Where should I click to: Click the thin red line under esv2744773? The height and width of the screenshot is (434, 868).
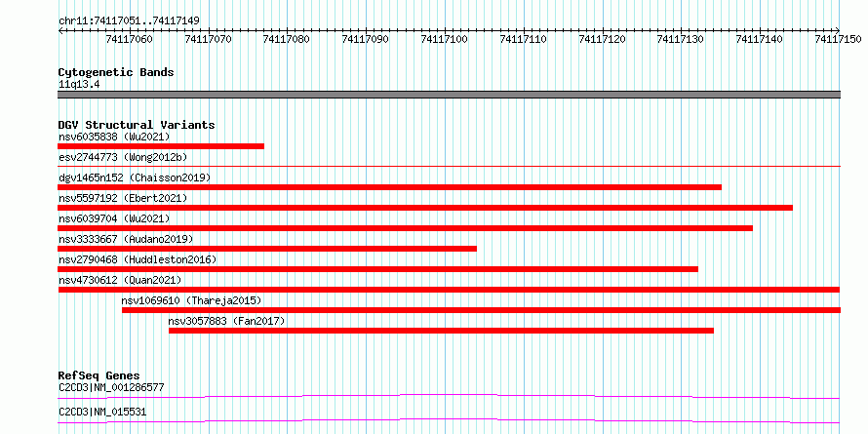coord(449,166)
